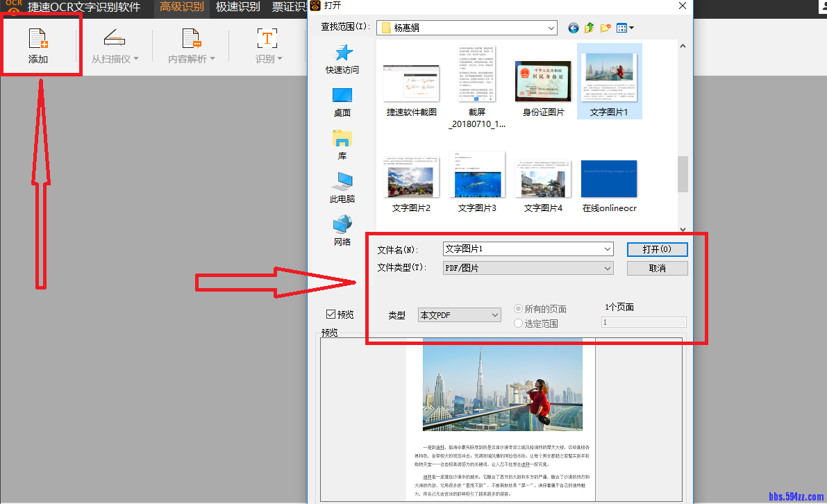The height and width of the screenshot is (504, 827).
Task: Open the 极速识别 menu item
Action: point(237,6)
